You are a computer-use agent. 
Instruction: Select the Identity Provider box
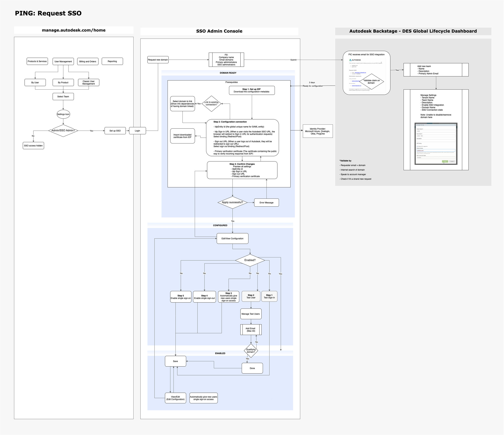coord(318,131)
